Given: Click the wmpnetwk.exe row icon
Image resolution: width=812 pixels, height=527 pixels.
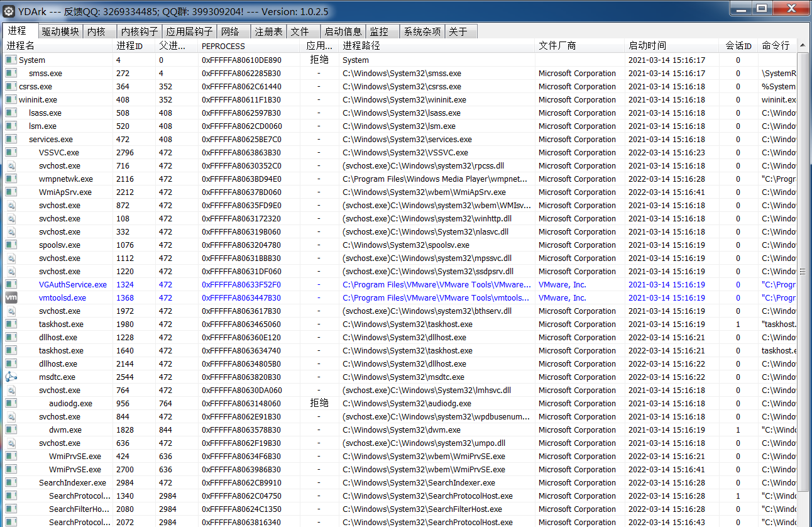Looking at the screenshot, I should tap(11, 179).
